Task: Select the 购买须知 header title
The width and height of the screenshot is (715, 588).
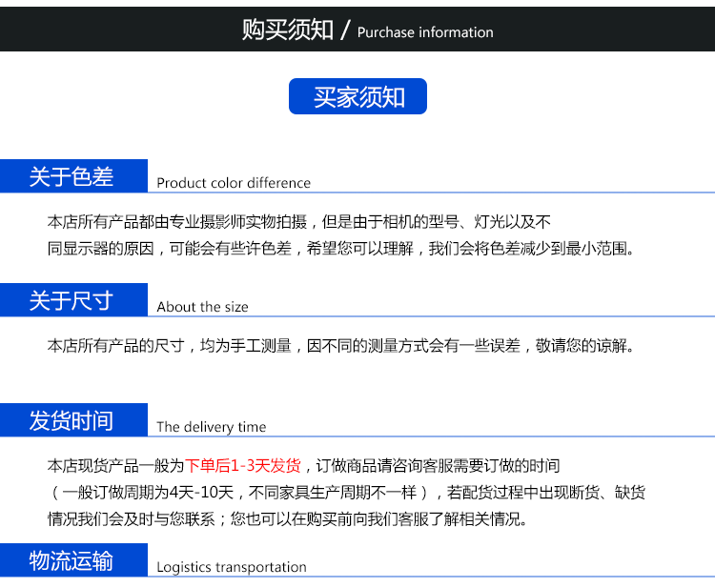Action: [287, 30]
